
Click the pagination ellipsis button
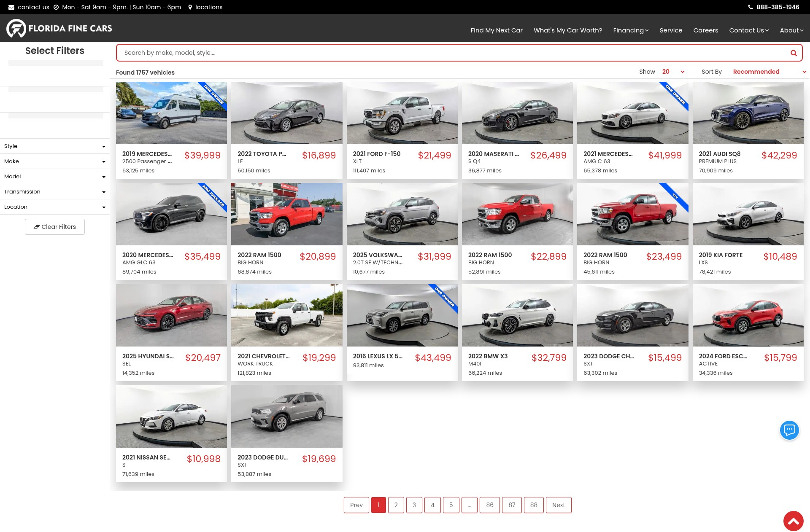click(x=470, y=505)
